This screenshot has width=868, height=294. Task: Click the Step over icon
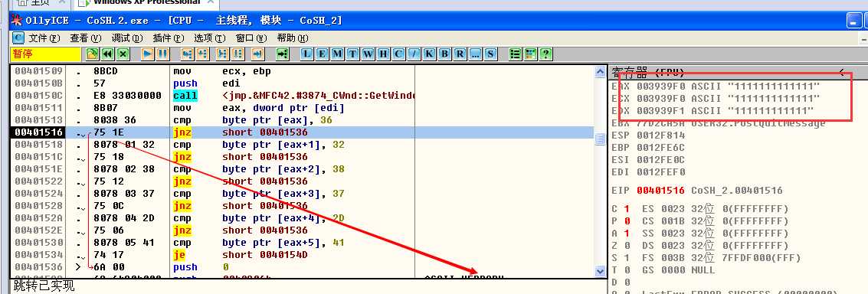(202, 54)
